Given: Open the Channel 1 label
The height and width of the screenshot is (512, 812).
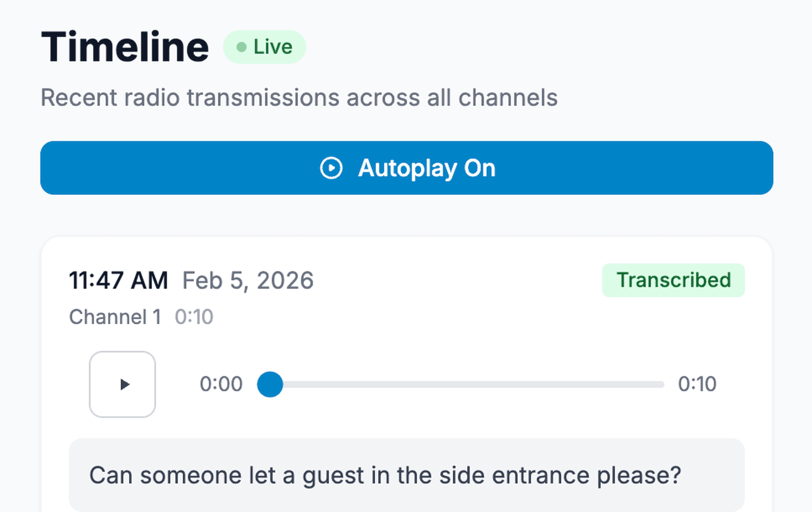Looking at the screenshot, I should point(115,317).
